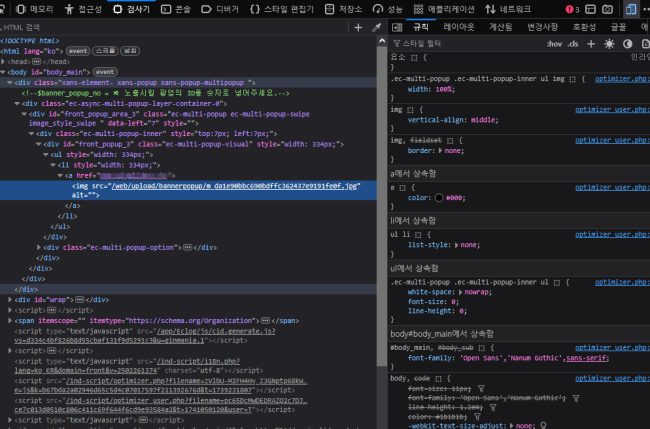The height and width of the screenshot is (429, 650).
Task: Open the Debugger (디버거) tab
Action: pos(220,9)
